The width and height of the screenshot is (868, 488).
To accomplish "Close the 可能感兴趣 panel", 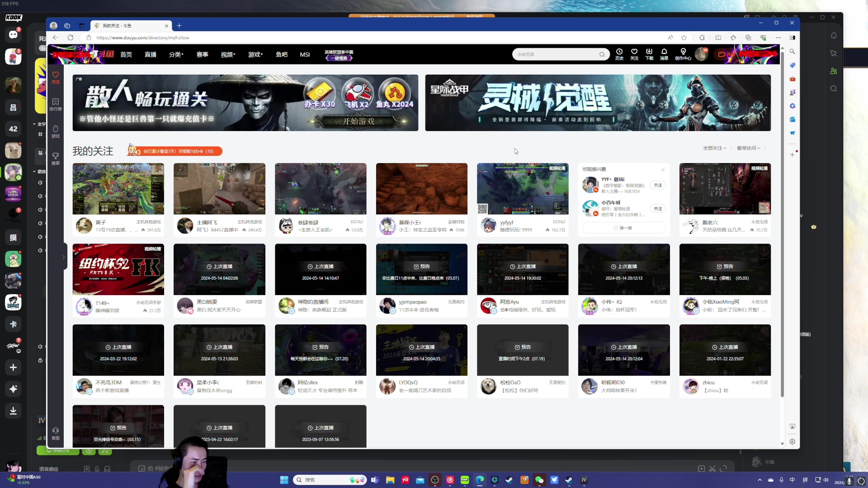I will point(663,170).
